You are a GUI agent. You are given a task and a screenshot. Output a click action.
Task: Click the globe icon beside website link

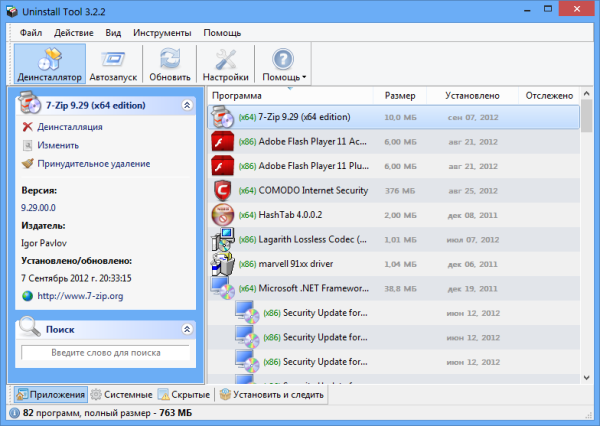(x=28, y=296)
